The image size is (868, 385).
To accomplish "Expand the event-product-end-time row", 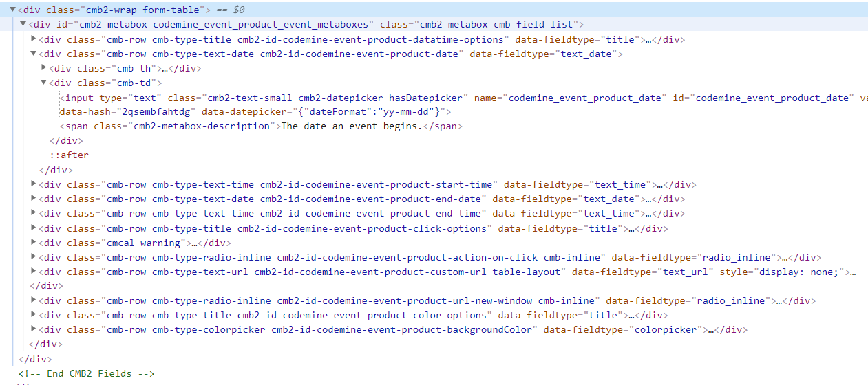I will point(34,213).
